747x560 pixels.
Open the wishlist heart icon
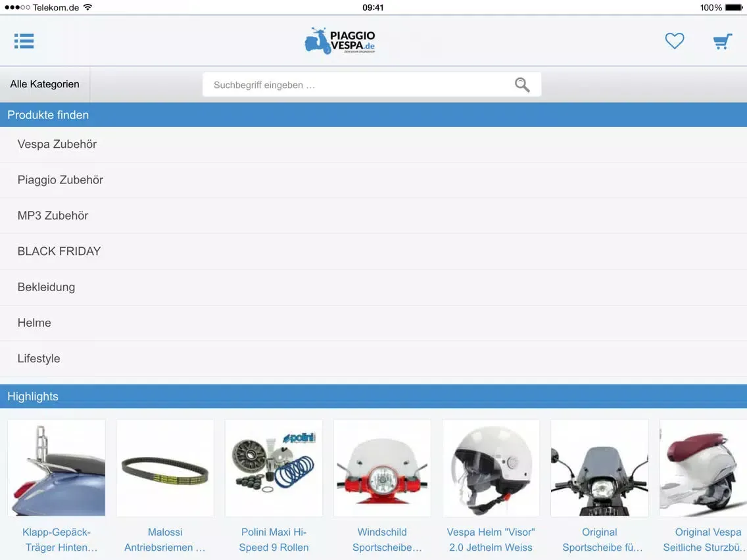pyautogui.click(x=674, y=41)
